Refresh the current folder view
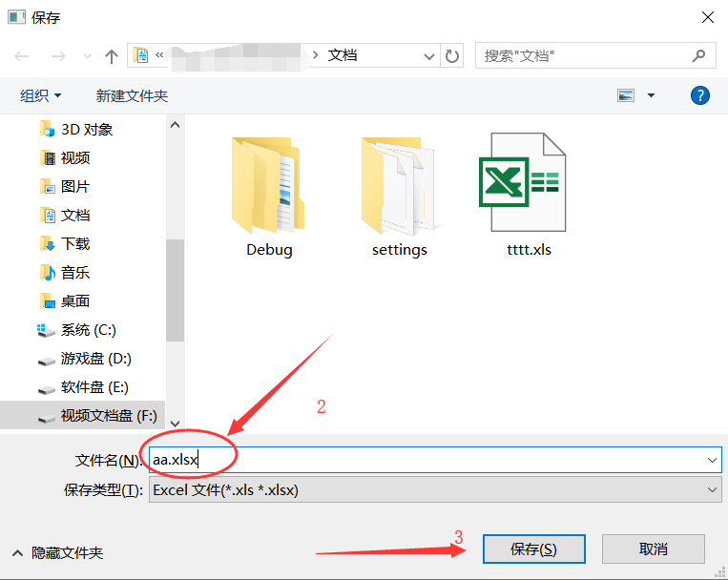728x580 pixels. point(451,56)
